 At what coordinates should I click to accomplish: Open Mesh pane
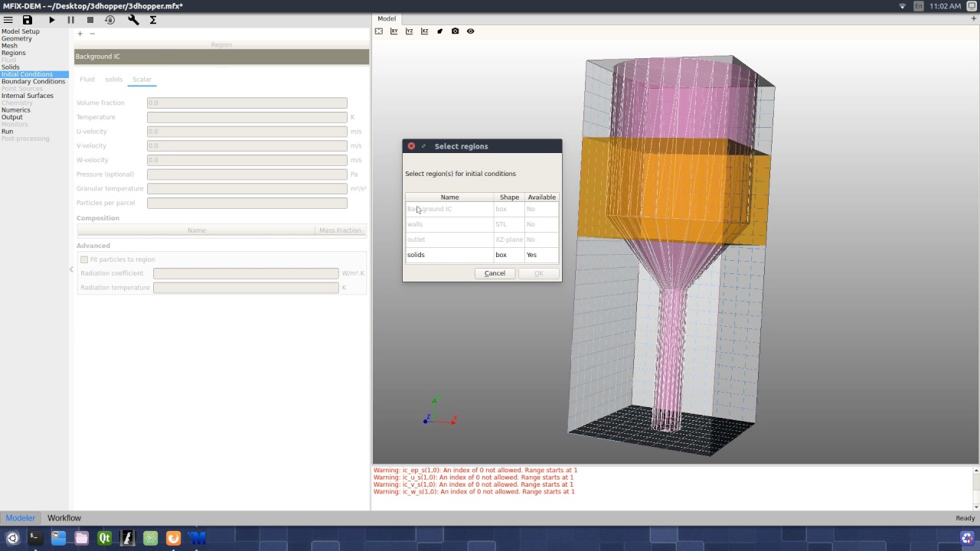click(9, 46)
